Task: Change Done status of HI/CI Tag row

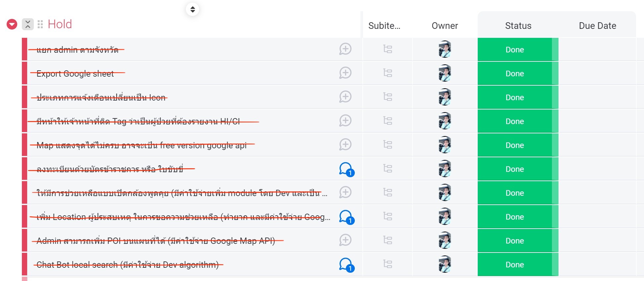Action: pyautogui.click(x=518, y=121)
